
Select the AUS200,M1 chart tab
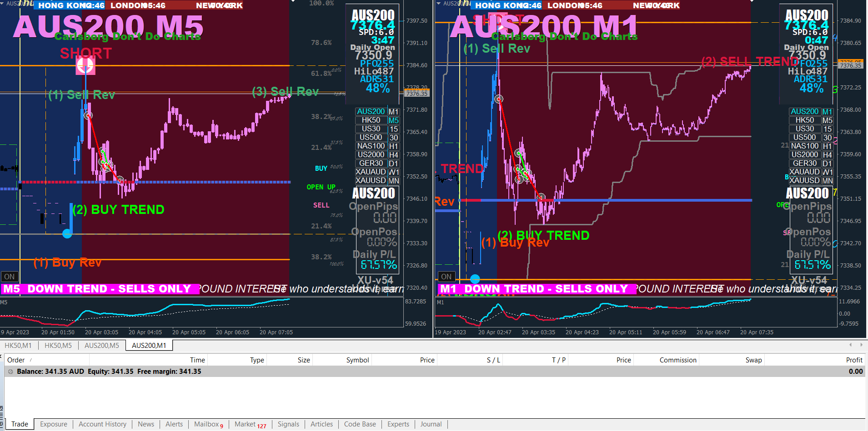click(149, 346)
